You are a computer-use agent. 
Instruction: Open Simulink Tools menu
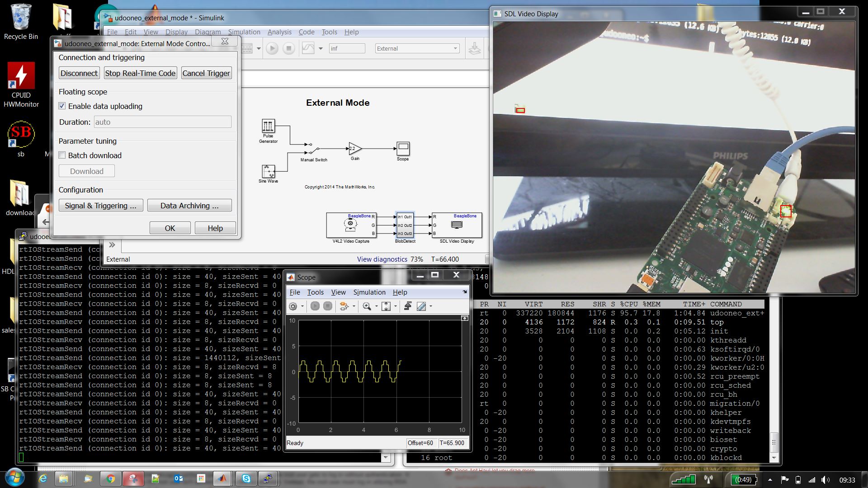(x=329, y=32)
